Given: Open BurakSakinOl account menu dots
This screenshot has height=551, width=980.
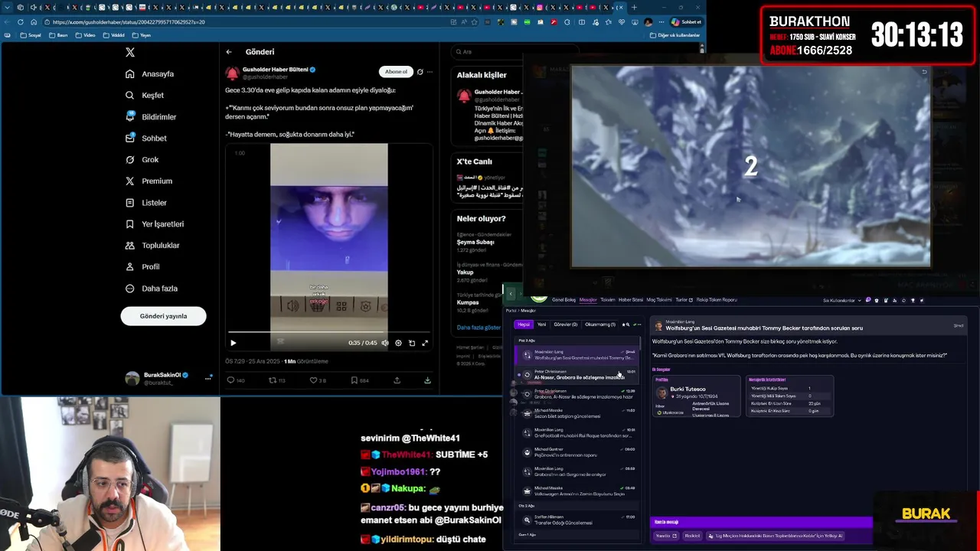Looking at the screenshot, I should click(207, 378).
